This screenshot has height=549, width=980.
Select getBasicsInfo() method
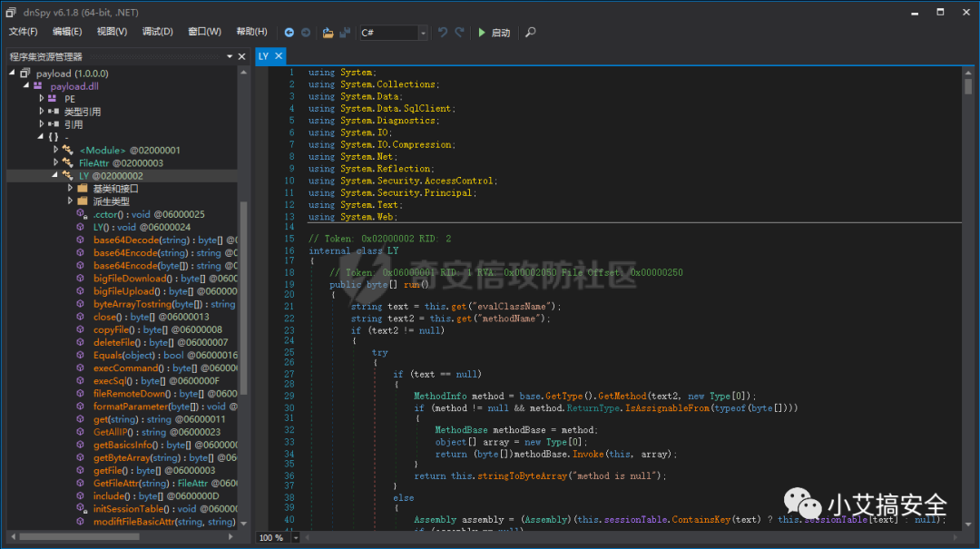point(165,446)
